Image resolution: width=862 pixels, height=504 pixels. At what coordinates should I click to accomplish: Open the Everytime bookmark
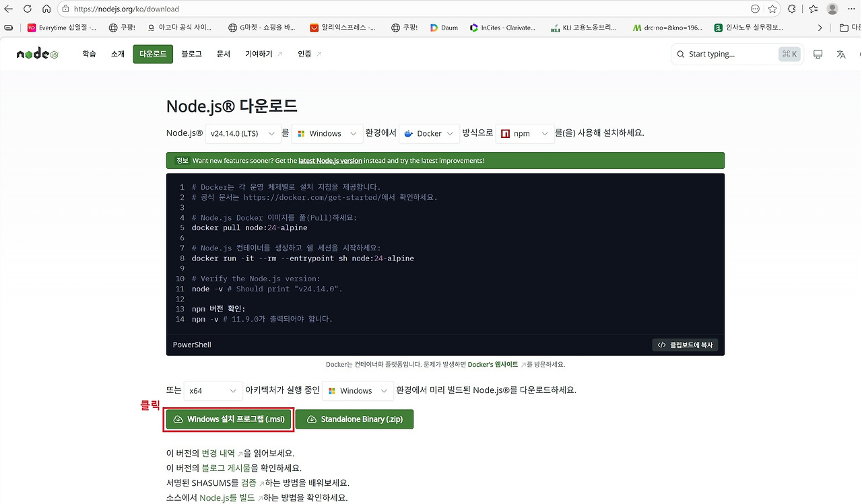(x=62, y=28)
